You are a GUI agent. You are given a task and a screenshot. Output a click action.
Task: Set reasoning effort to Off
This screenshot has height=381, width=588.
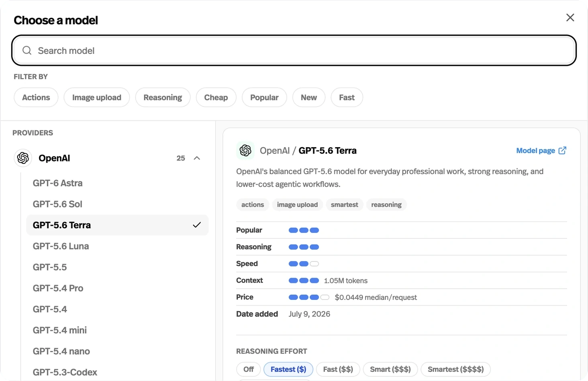[249, 369]
